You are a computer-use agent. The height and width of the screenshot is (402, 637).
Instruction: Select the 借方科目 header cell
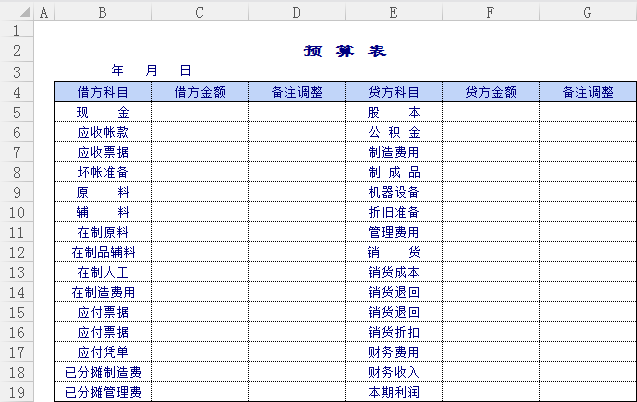(x=103, y=92)
